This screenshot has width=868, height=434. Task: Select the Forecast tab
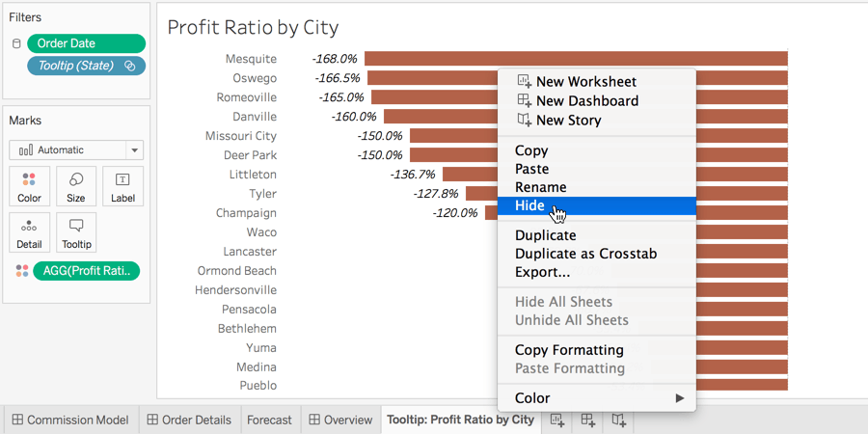(269, 420)
